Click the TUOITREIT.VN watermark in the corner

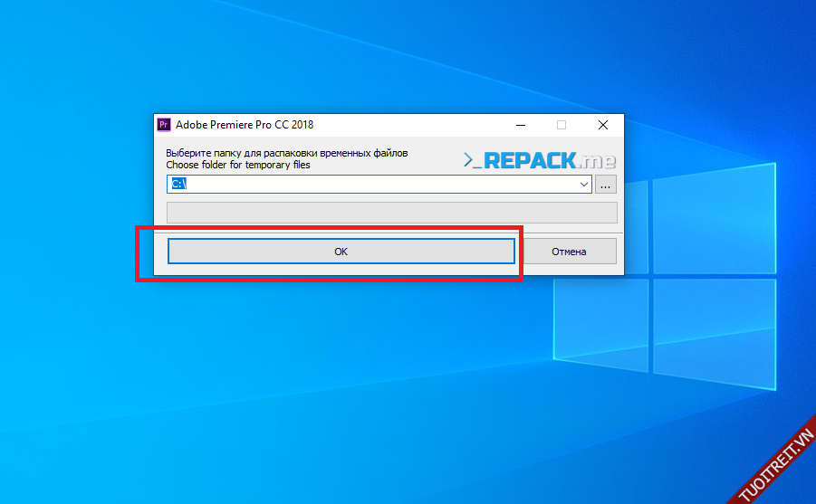coord(775,462)
